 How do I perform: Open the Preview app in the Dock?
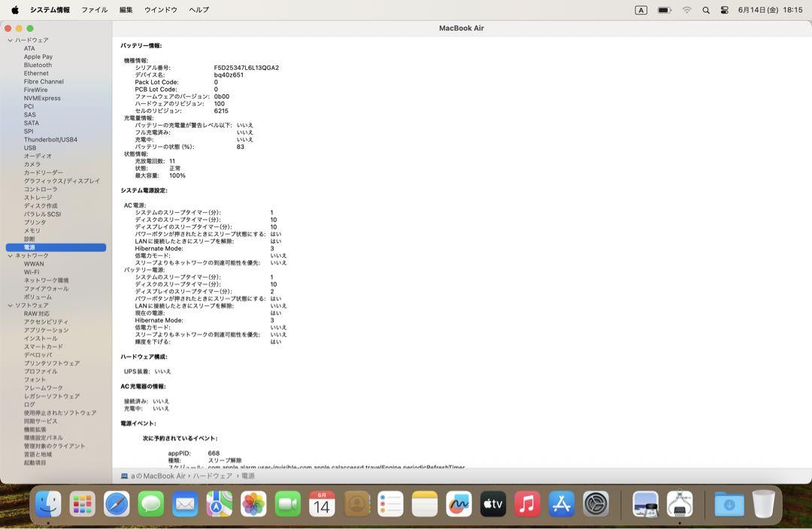pos(645,503)
